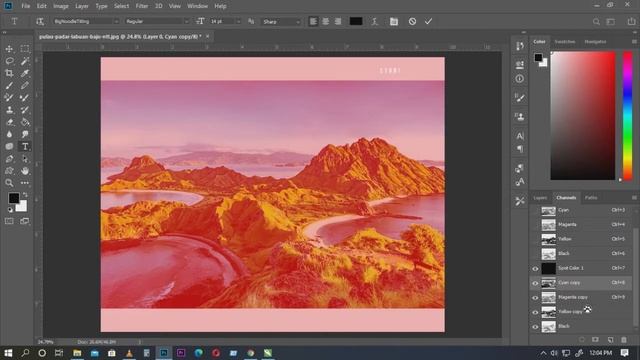Left align text button
Viewport: 640px width, 360px height.
(313, 21)
